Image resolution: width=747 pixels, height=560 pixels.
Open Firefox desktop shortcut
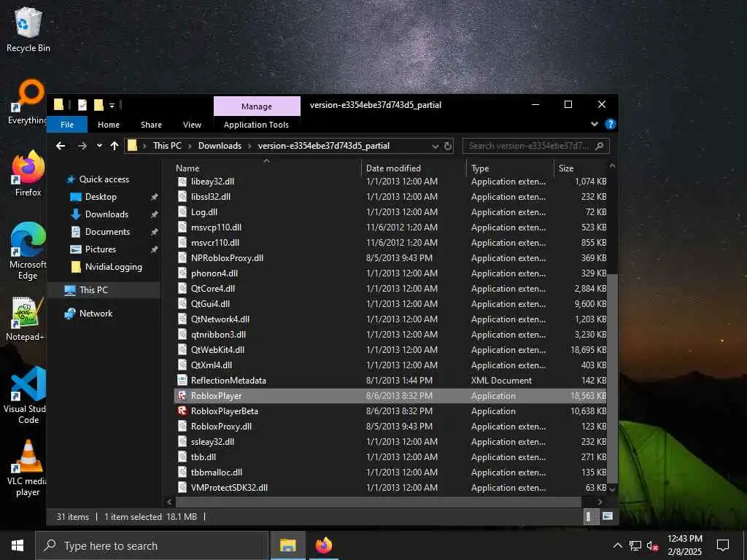pyautogui.click(x=28, y=174)
